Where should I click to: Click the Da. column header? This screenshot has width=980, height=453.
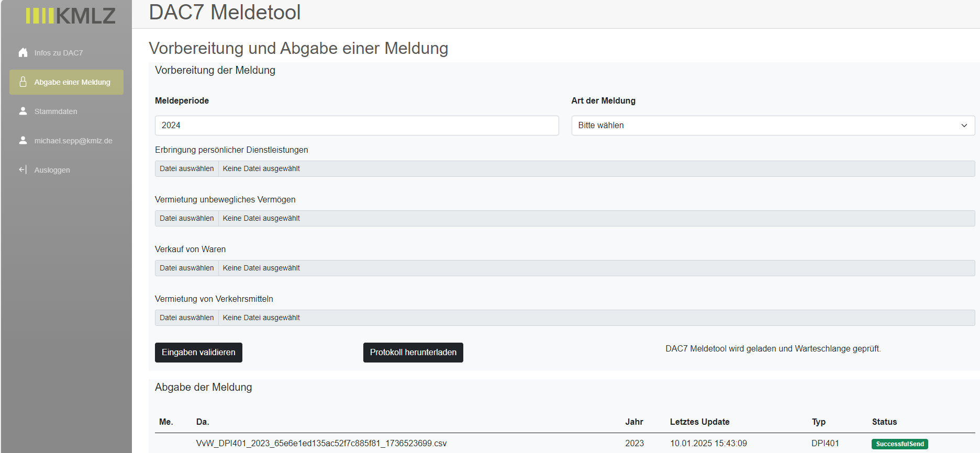(x=203, y=422)
